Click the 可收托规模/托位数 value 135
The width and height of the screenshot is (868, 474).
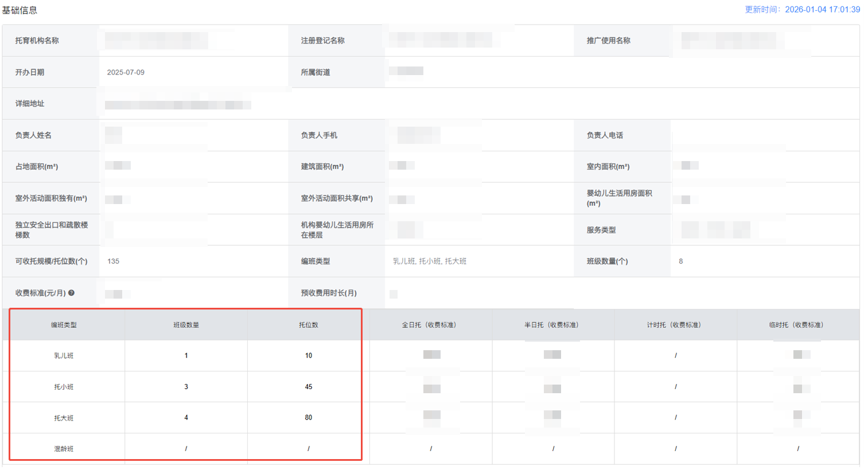[113, 261]
